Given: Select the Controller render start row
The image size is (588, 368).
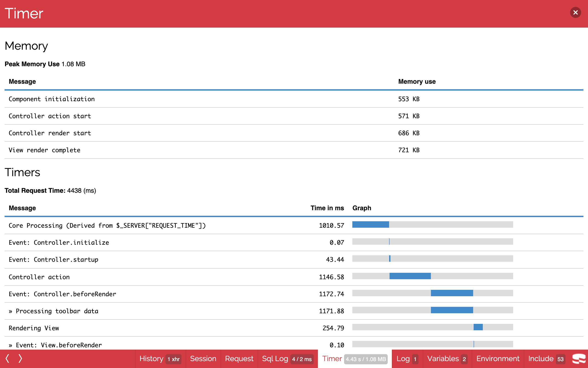Looking at the screenshot, I should pyautogui.click(x=294, y=133).
